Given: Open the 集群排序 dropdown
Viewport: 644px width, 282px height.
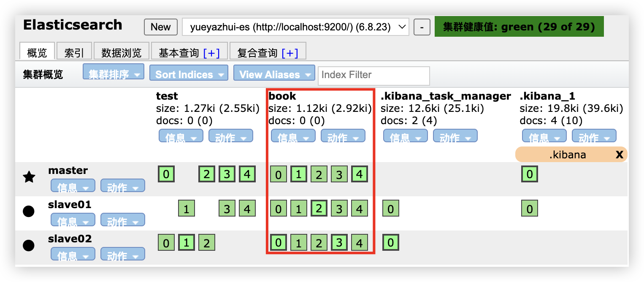Looking at the screenshot, I should click(x=114, y=72).
